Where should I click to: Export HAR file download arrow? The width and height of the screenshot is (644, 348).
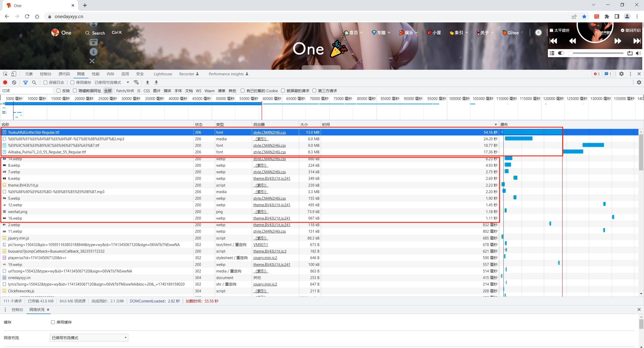coord(156,82)
